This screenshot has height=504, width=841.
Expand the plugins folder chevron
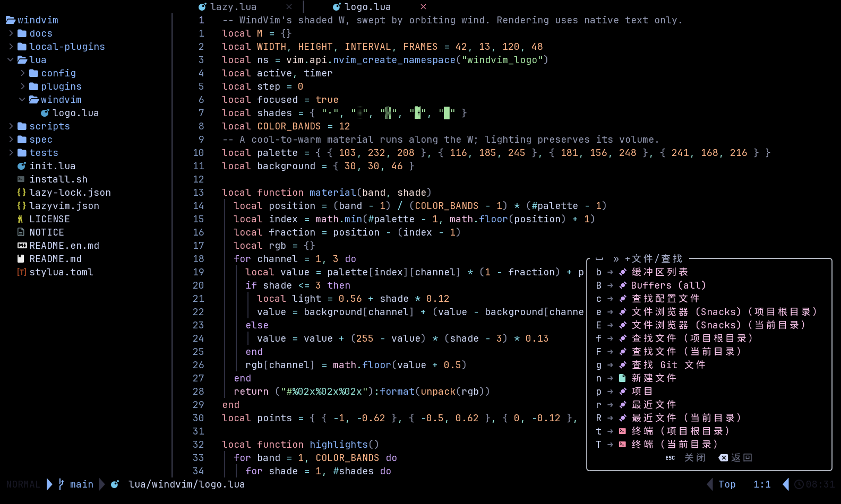tap(23, 86)
